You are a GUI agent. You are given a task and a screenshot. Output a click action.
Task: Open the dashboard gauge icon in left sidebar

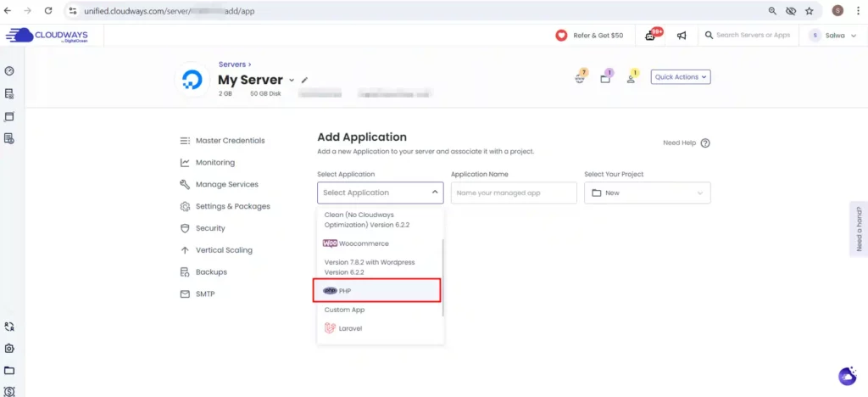8,71
